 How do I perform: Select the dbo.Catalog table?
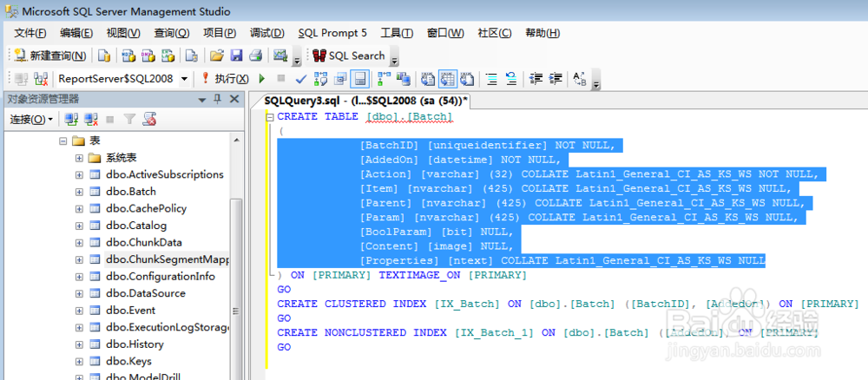(136, 226)
